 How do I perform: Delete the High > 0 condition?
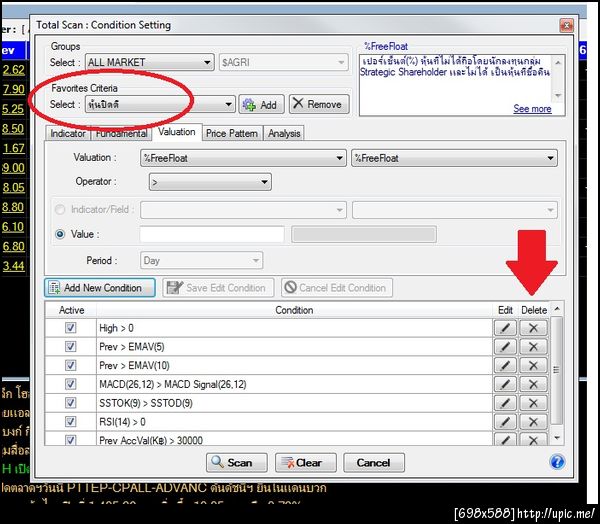click(533, 328)
